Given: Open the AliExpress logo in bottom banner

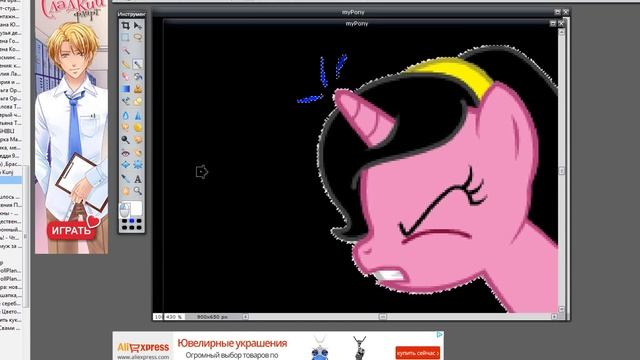Looking at the screenshot, I should [x=143, y=347].
